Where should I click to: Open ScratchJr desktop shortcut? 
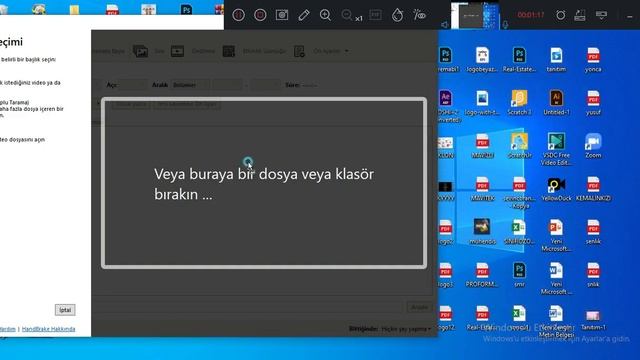click(519, 146)
